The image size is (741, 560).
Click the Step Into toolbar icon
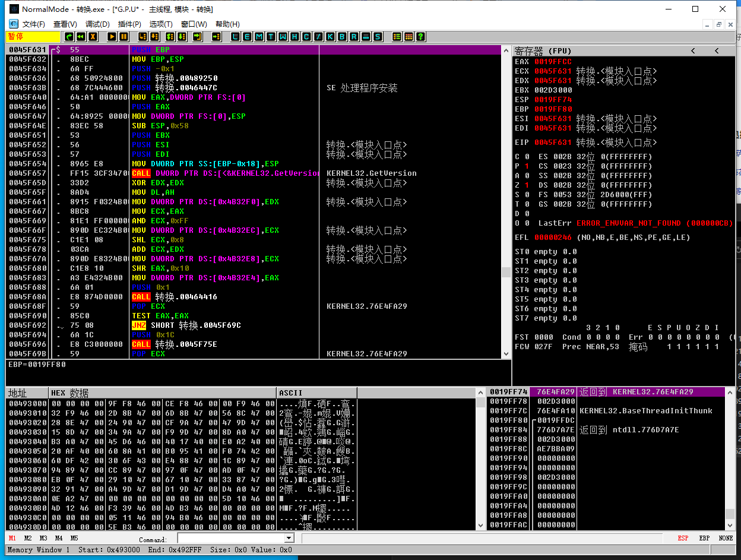pyautogui.click(x=142, y=37)
